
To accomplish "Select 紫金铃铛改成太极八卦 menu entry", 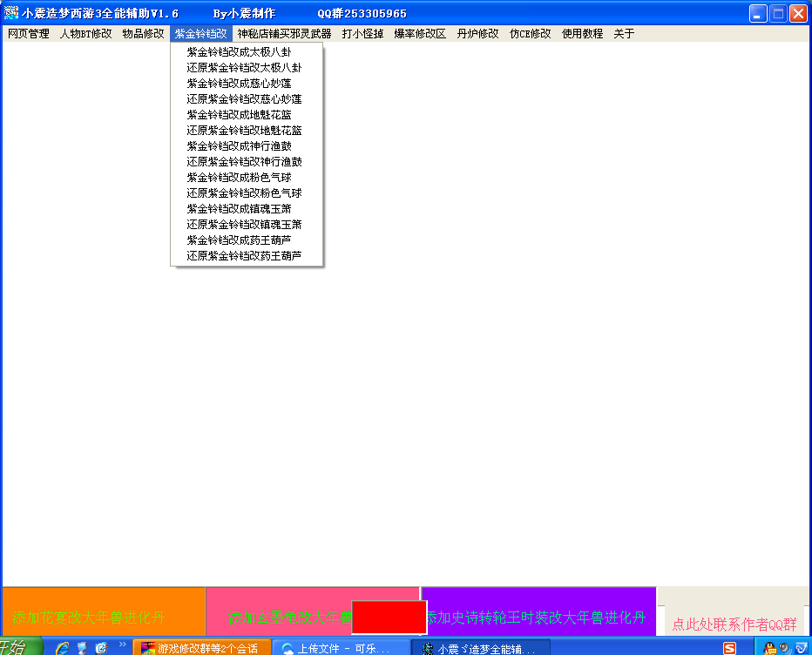I will click(239, 52).
